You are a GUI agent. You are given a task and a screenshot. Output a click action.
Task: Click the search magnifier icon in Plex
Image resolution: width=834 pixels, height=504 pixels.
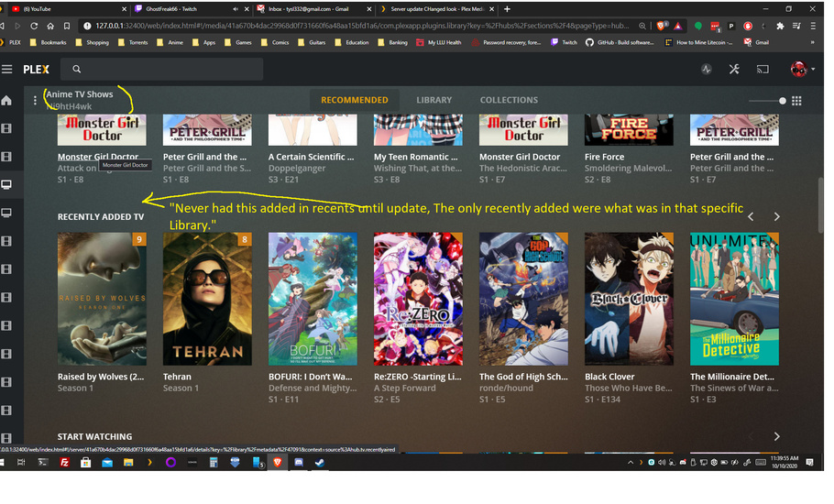[77, 69]
